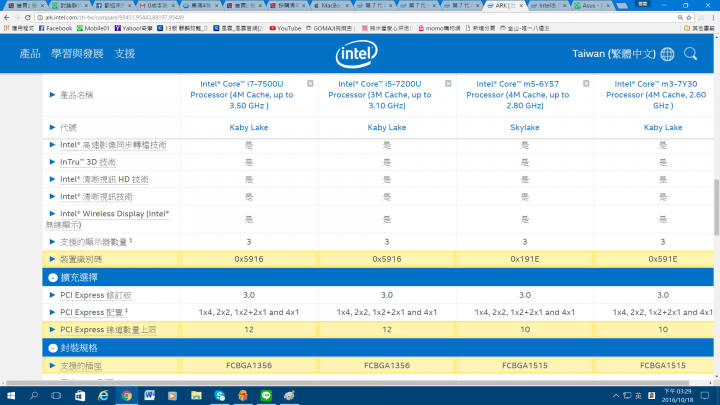Screen dimensions: 720x405
Task: Expand the 裝置識別碼 row arrow
Action: point(52,259)
